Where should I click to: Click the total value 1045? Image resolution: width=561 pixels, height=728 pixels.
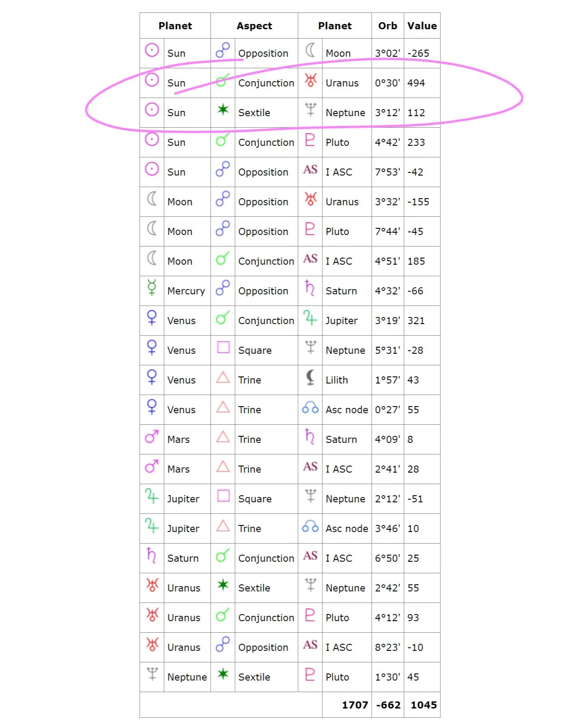click(424, 705)
